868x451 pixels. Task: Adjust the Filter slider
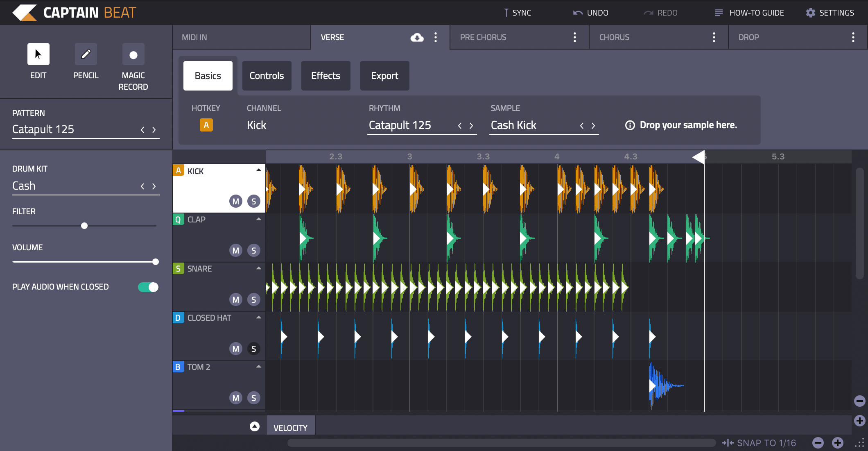point(84,225)
